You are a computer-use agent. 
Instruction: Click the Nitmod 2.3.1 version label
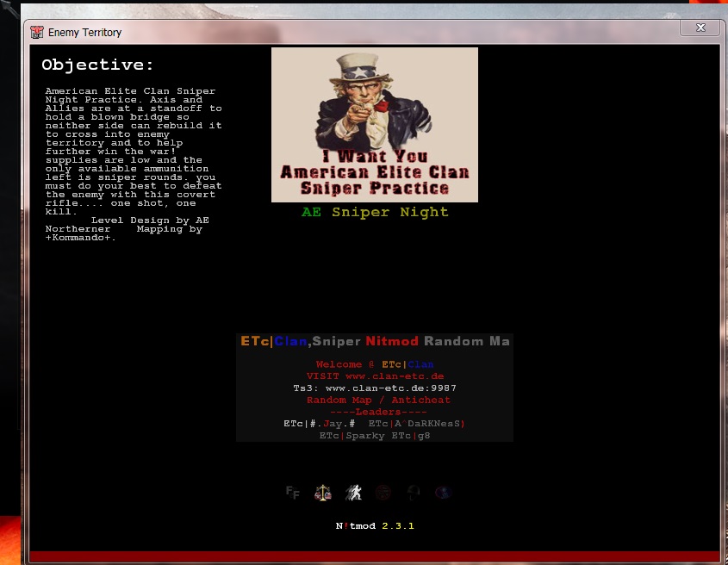click(x=375, y=525)
